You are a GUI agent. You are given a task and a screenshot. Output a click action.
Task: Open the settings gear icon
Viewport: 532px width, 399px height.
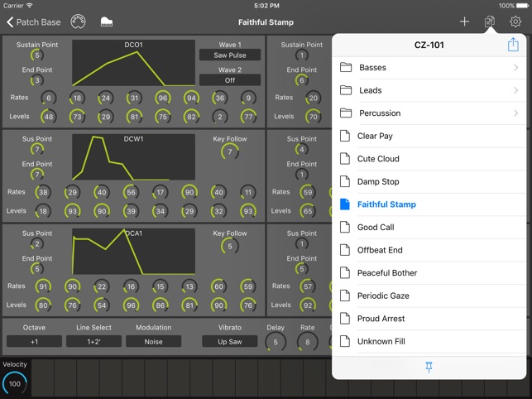click(x=515, y=22)
